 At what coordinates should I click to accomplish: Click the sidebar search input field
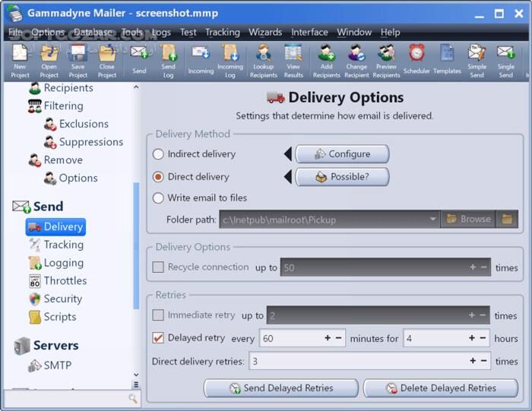pos(65,399)
